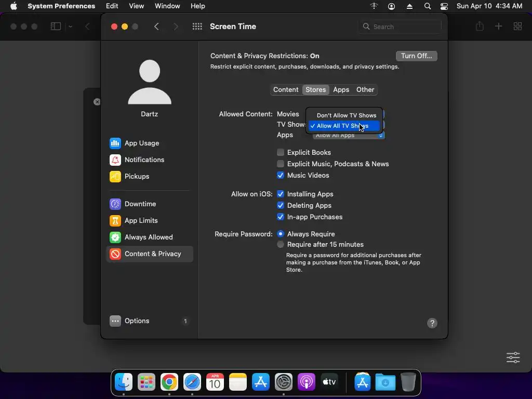Click share icon in background window toolbar

tap(480, 26)
